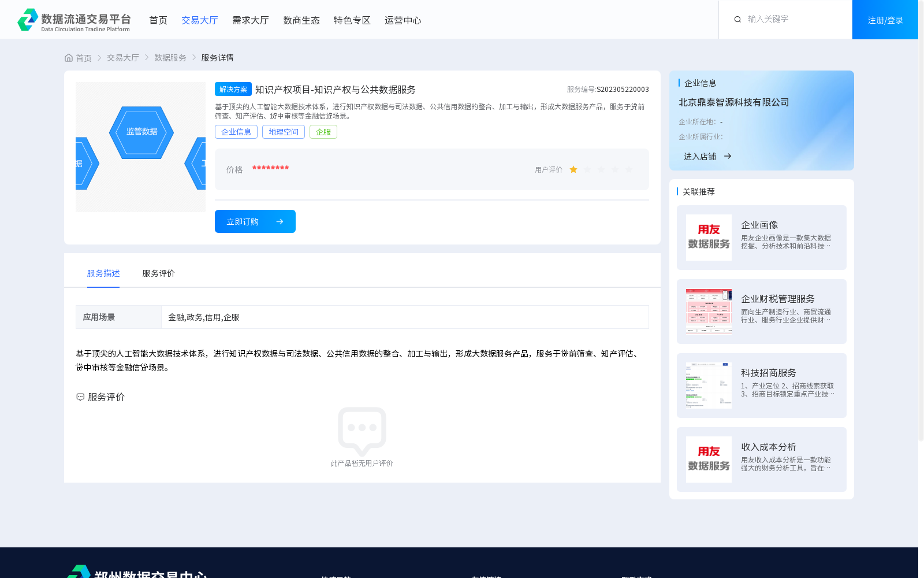Click the second rating star
The image size is (924, 578).
click(587, 169)
